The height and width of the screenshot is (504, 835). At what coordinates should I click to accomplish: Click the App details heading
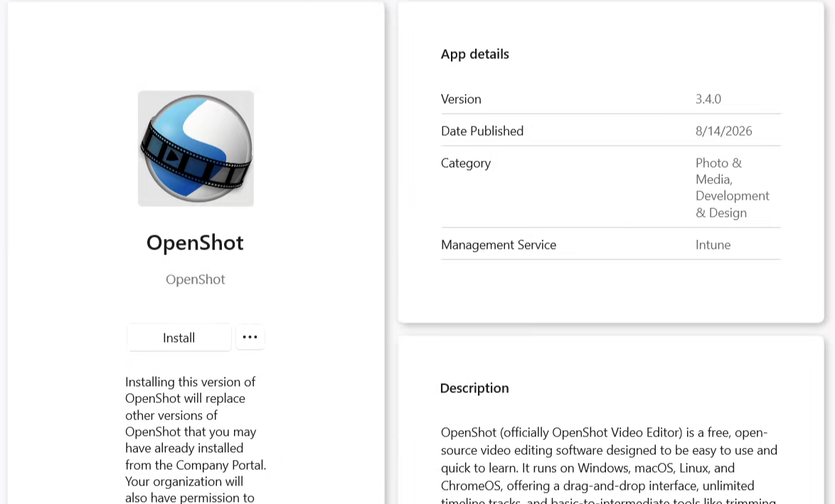(x=475, y=54)
